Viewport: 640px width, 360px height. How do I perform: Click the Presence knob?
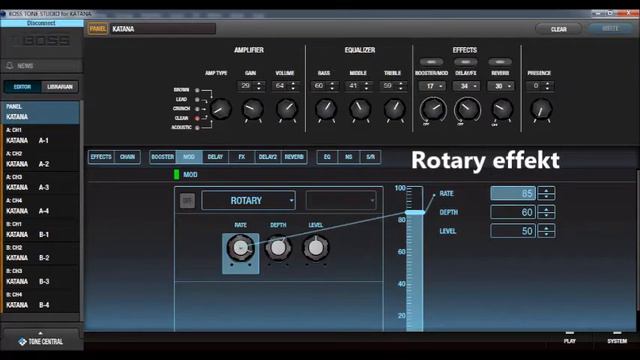pos(541,109)
